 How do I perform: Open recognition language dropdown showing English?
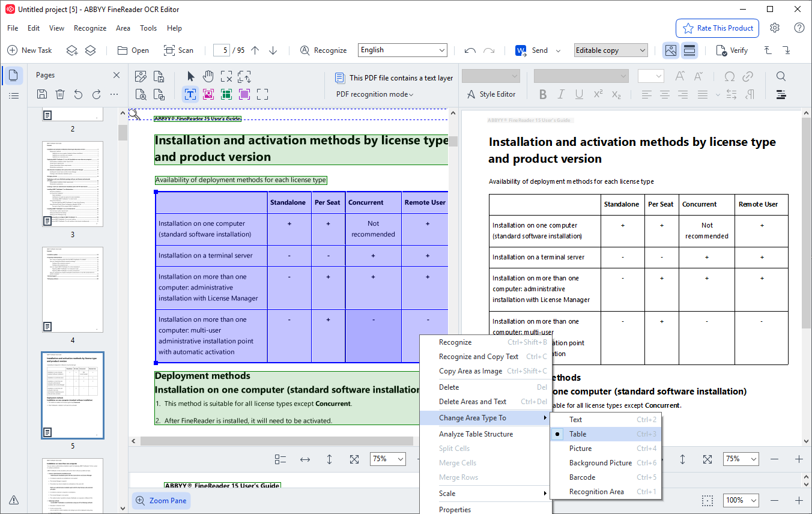pyautogui.click(x=402, y=50)
